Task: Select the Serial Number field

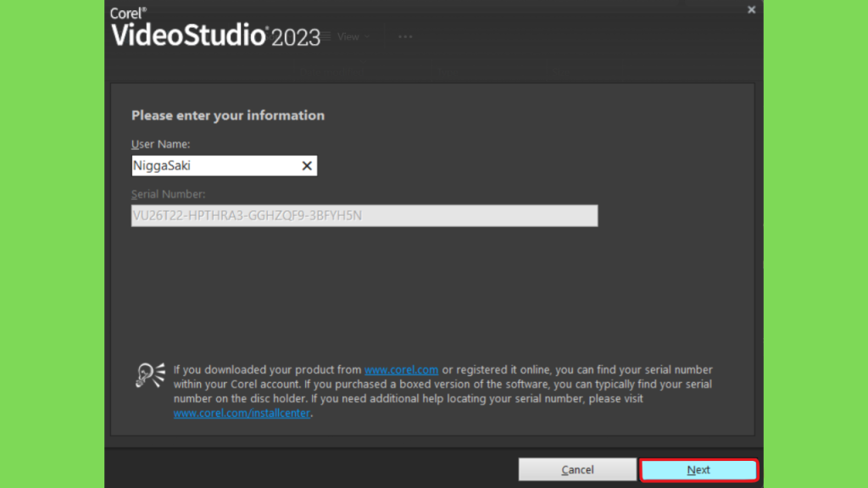Action: 364,216
